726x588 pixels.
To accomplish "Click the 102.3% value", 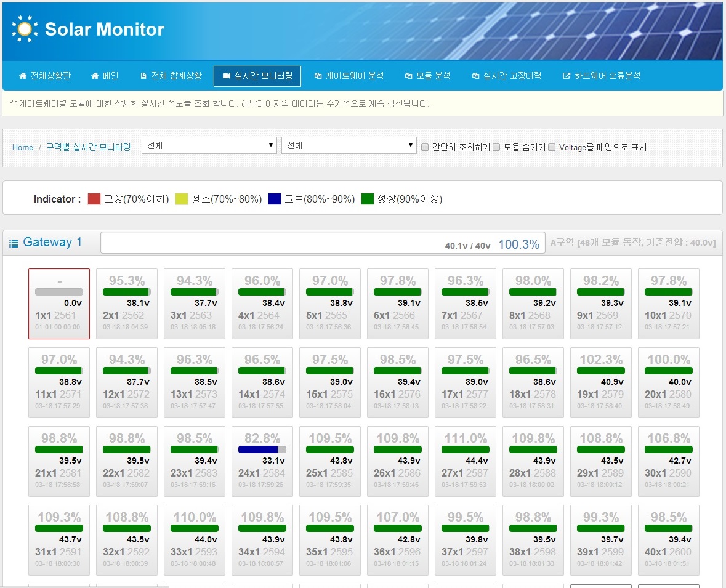I will pyautogui.click(x=601, y=360).
